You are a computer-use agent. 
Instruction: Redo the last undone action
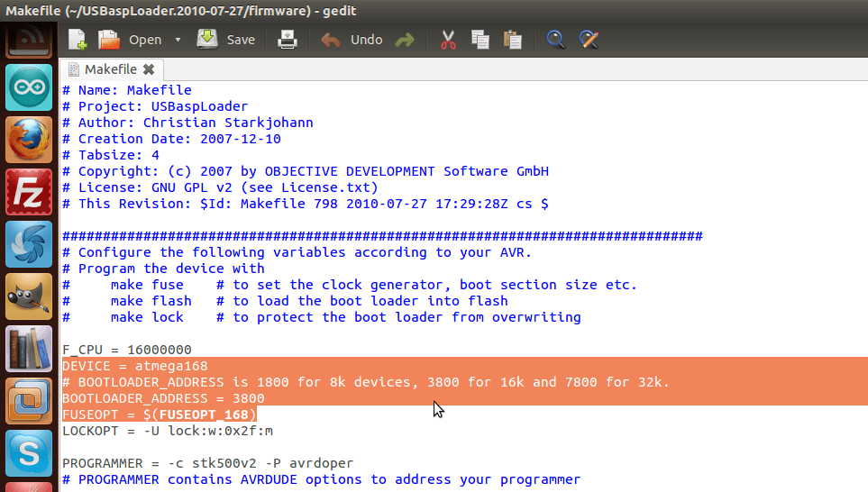coord(405,40)
